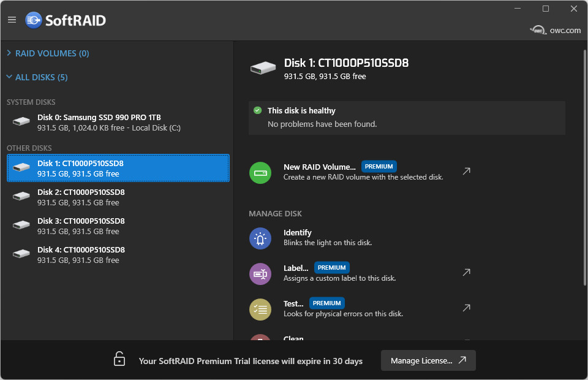Viewport: 588px width, 380px height.
Task: Click the large disk icon in details header
Action: [x=263, y=68]
